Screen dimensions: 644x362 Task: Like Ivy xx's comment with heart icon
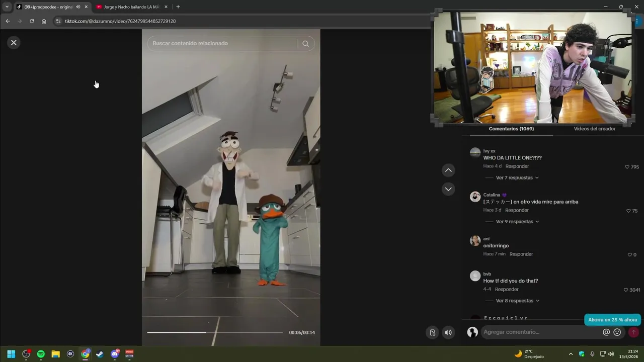click(x=627, y=167)
